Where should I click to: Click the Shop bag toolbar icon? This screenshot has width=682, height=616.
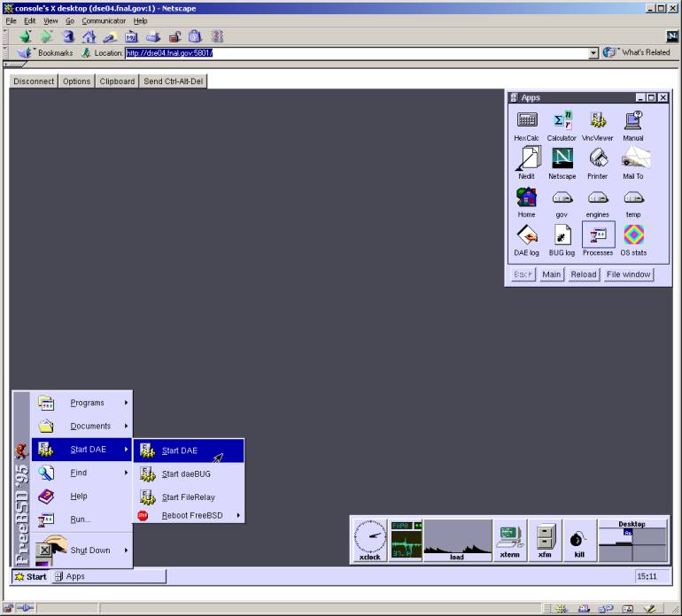195,36
